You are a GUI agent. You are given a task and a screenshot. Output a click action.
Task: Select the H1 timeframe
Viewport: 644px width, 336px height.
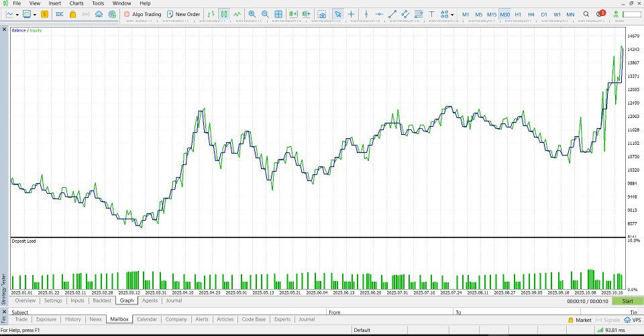pyautogui.click(x=518, y=14)
